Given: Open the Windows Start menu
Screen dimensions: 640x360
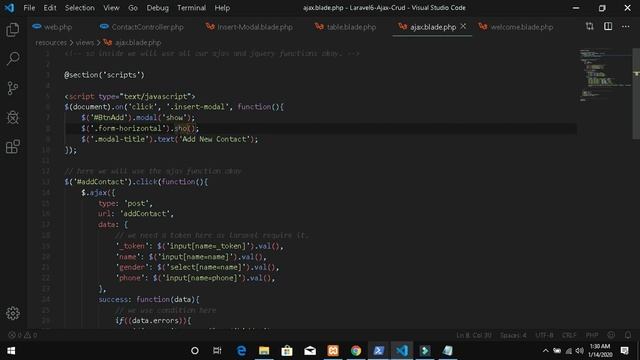Looking at the screenshot, I should tap(11, 351).
